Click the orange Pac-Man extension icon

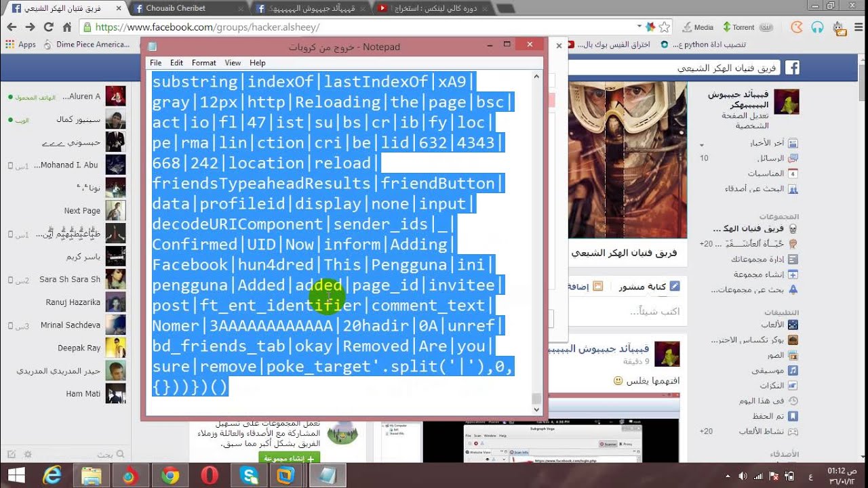tap(797, 27)
